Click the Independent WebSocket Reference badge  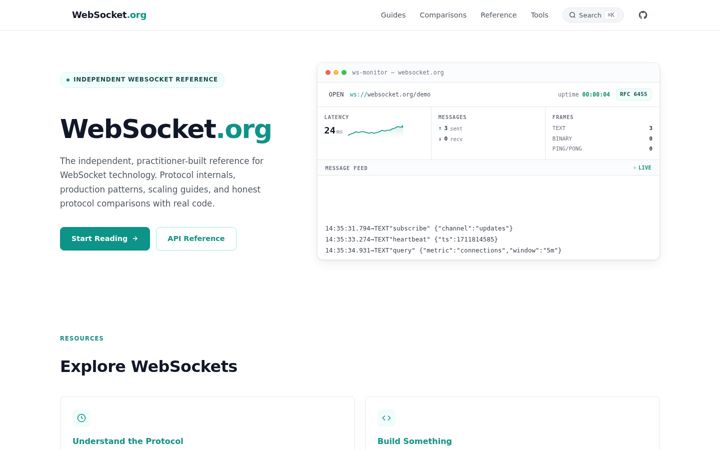(142, 79)
